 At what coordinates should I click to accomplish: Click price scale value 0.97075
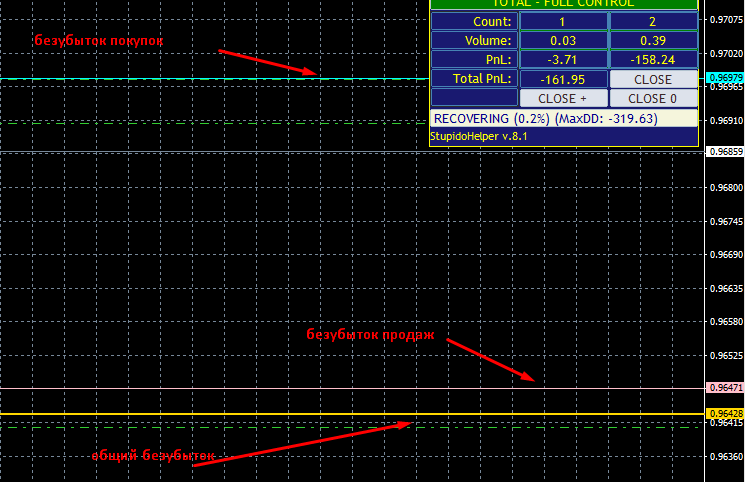pos(726,20)
